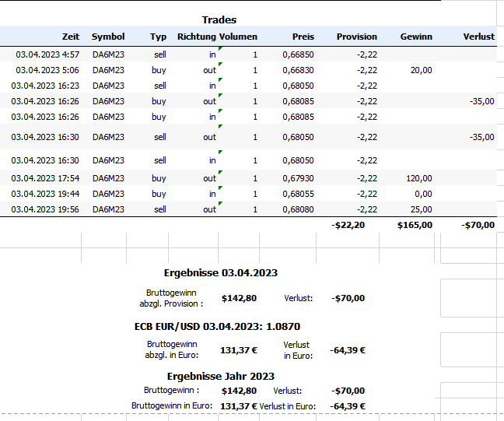Select price 0,68050 in the 16:23 row
The image size is (504, 421).
(299, 86)
